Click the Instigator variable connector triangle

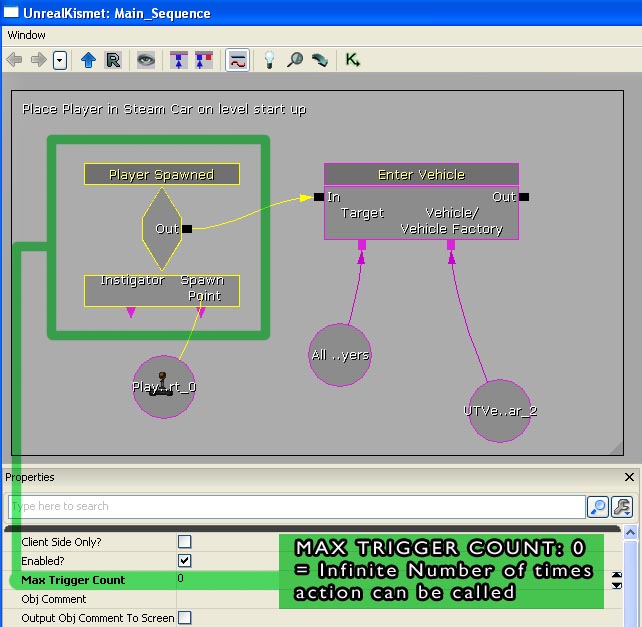tap(131, 312)
